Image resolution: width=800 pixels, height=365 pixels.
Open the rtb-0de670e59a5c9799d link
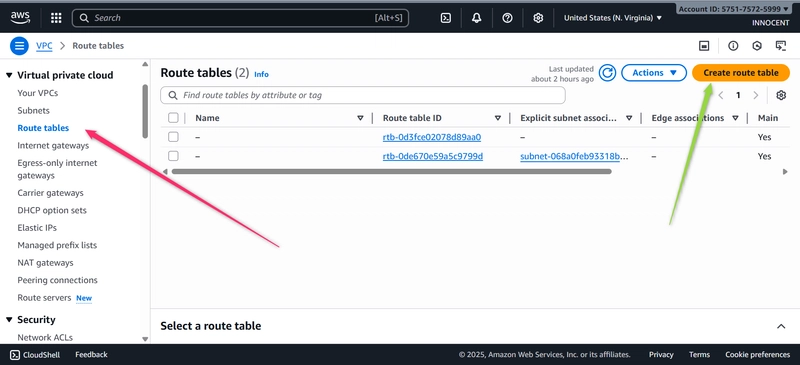433,156
